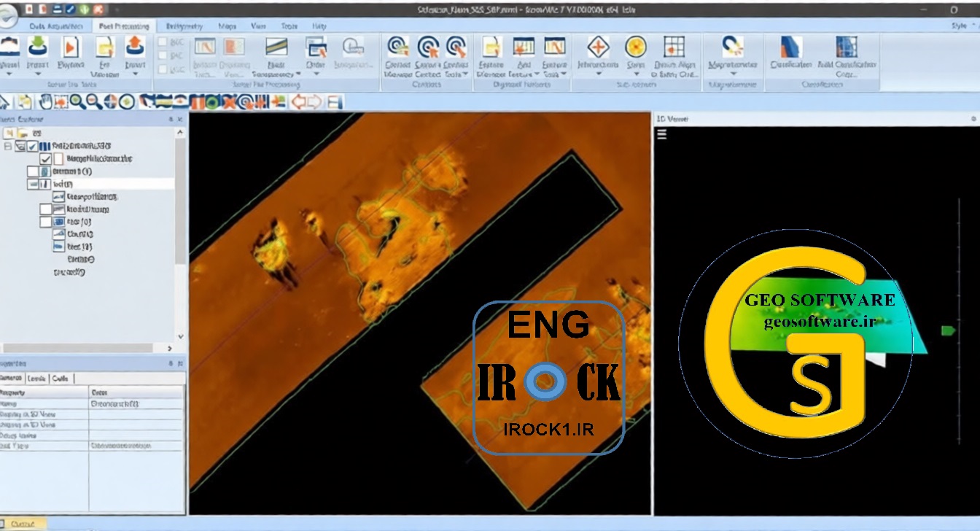
Task: Click the grid icon with orange marker
Action: [x=674, y=47]
